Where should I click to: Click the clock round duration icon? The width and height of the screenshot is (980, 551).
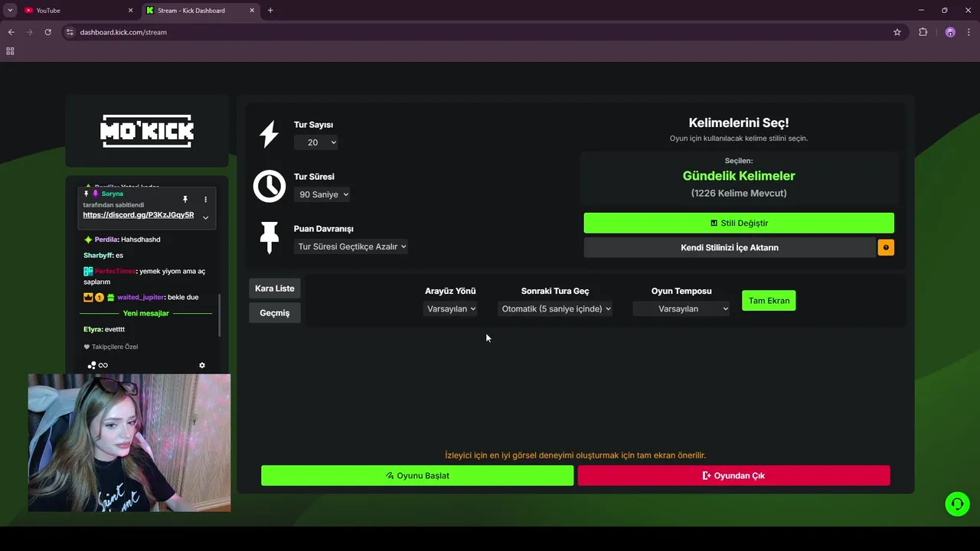[269, 186]
